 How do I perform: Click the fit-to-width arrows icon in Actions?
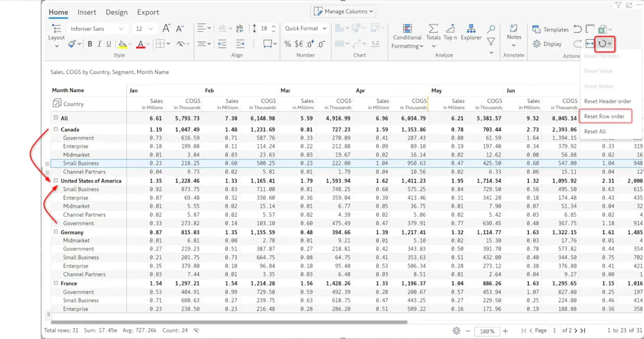[590, 44]
